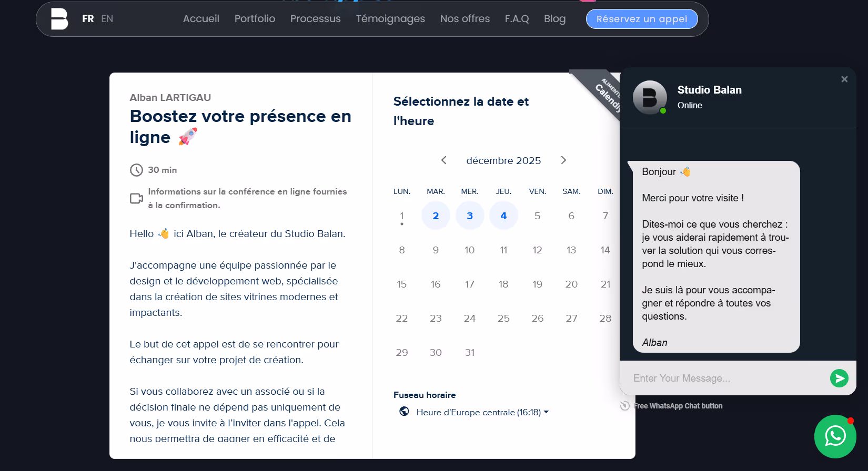
Task: Open the Nos offres menu item
Action: [x=465, y=19]
